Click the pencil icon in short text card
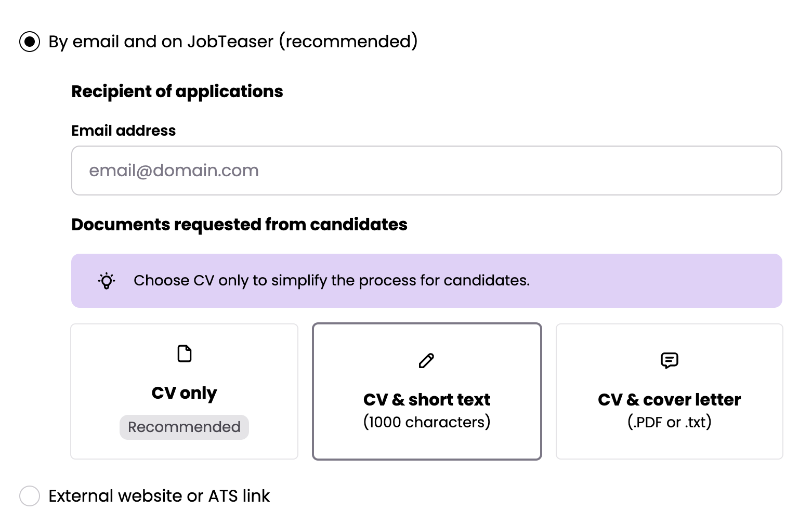Image resolution: width=812 pixels, height=523 pixels. pos(426,360)
